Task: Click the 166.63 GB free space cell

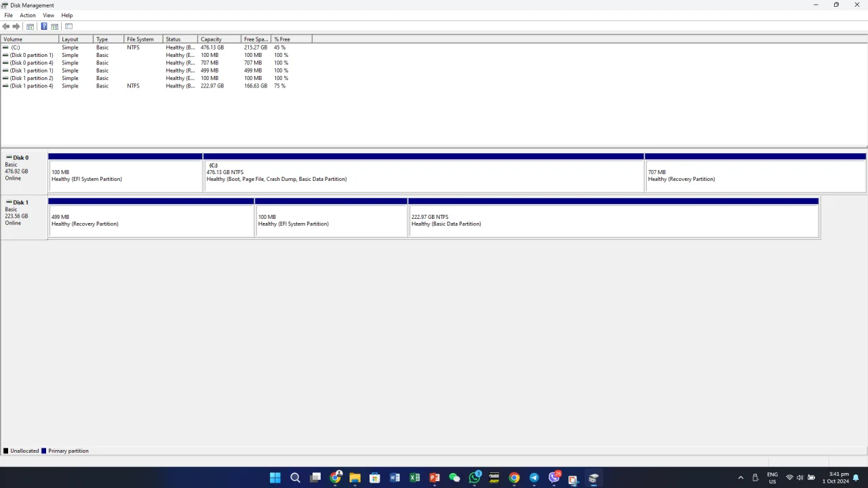Action: coord(256,86)
